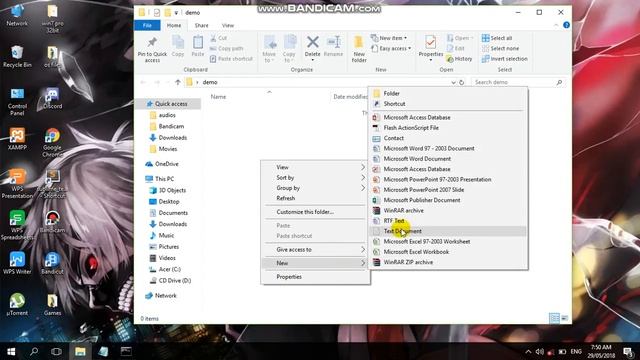The height and width of the screenshot is (360, 640).
Task: Open Task View from taskbar
Action: 56,351
